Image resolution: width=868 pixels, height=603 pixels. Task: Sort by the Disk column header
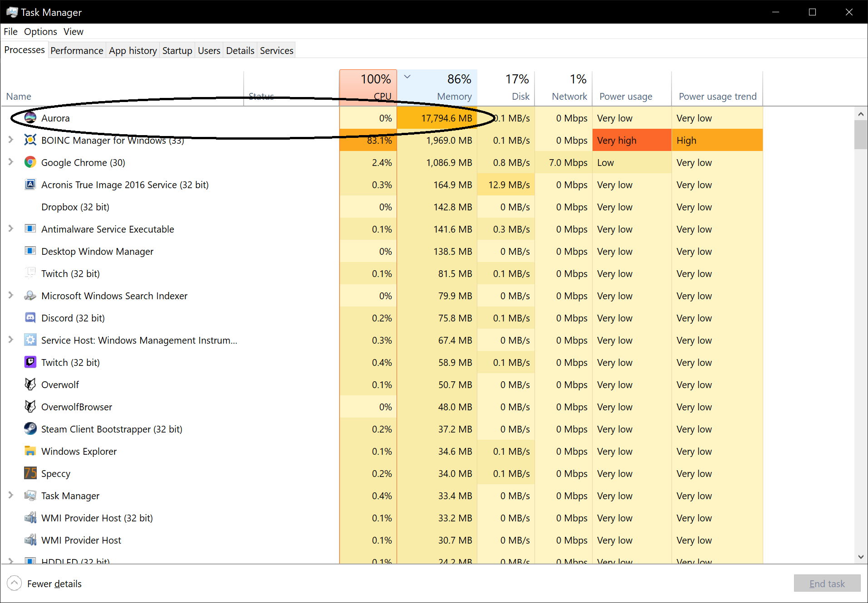(x=506, y=88)
